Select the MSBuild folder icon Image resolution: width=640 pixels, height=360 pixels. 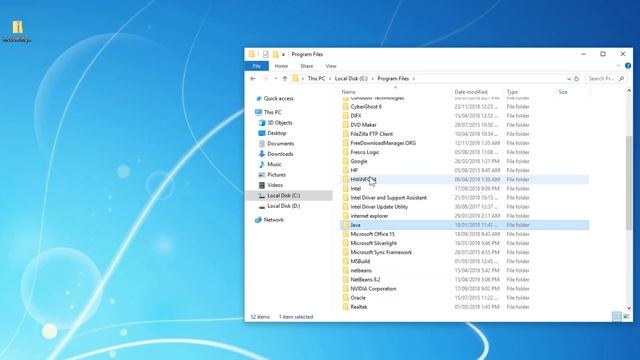coord(346,262)
